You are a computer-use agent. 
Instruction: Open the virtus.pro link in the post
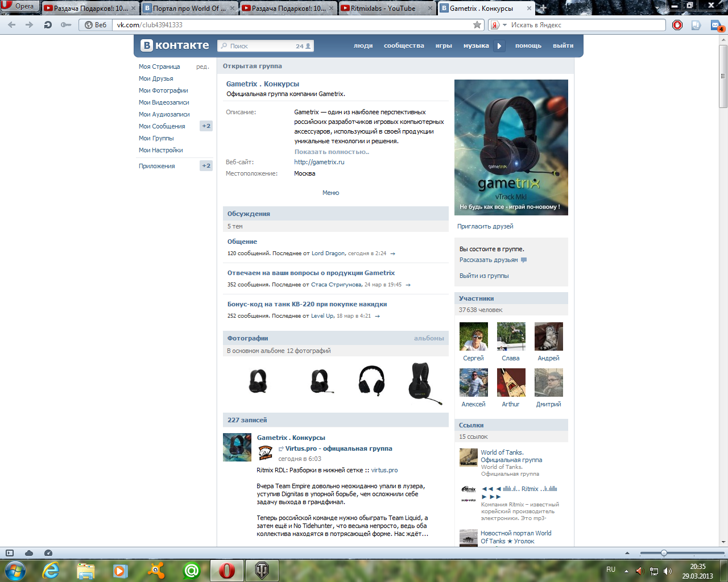pyautogui.click(x=384, y=470)
